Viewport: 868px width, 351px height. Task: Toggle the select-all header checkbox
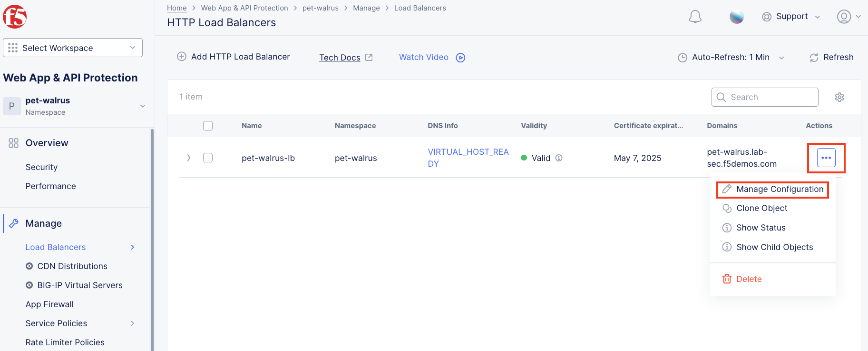point(208,126)
